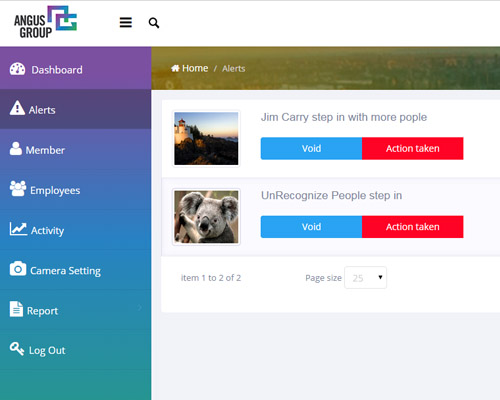Void the UnRecognize People alert

[x=311, y=227]
